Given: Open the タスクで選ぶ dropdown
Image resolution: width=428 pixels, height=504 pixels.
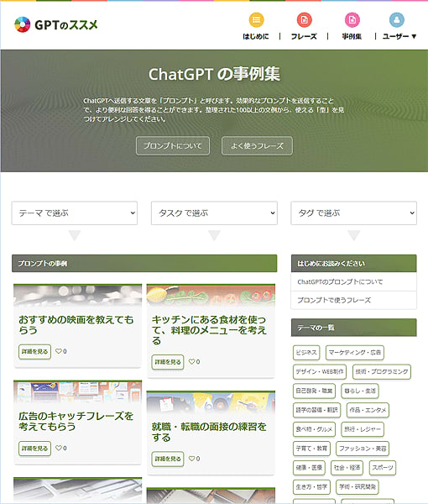Looking at the screenshot, I should click(214, 213).
